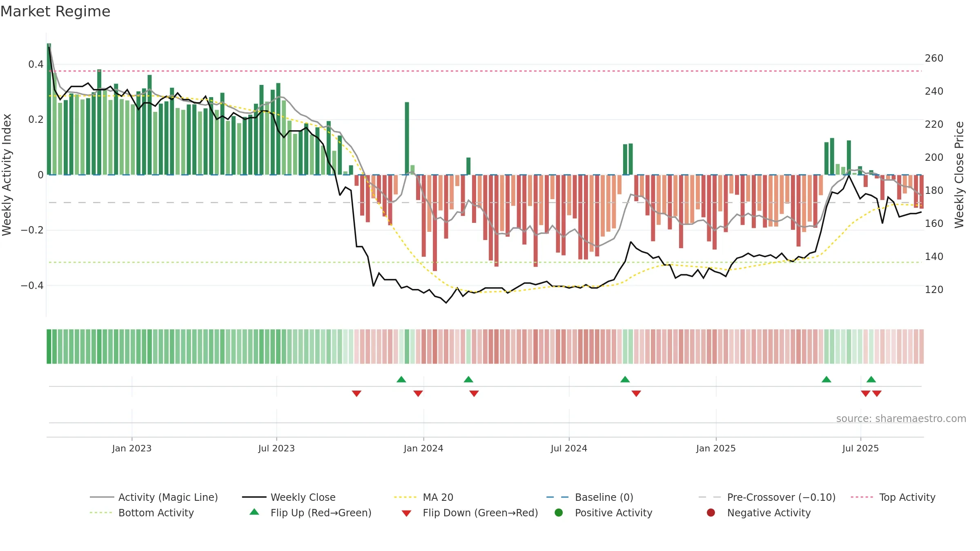Click the 120 tick on price axis
Viewport: 980px width, 551px height.
(934, 289)
